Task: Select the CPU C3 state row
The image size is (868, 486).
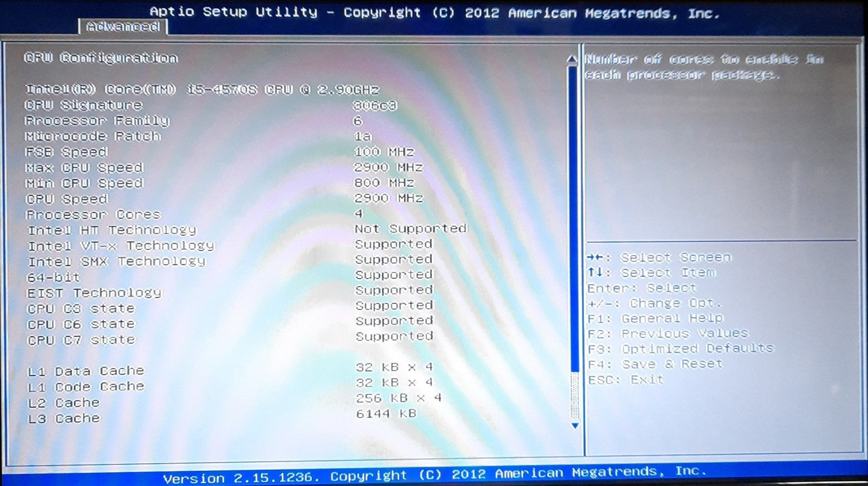Action: 81,309
